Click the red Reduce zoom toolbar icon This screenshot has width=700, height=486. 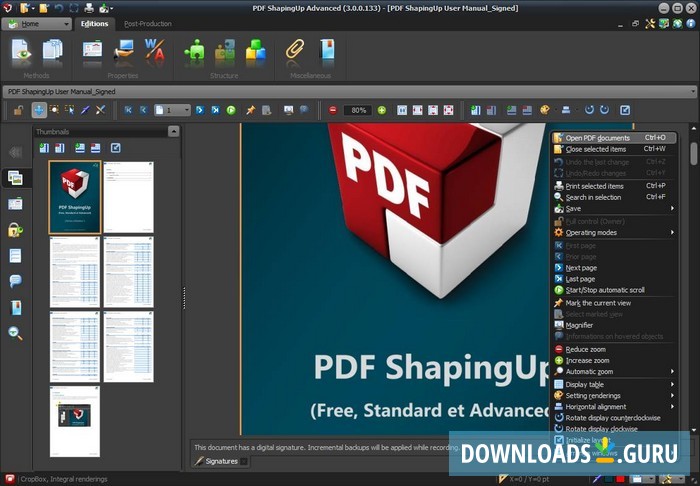tap(333, 110)
